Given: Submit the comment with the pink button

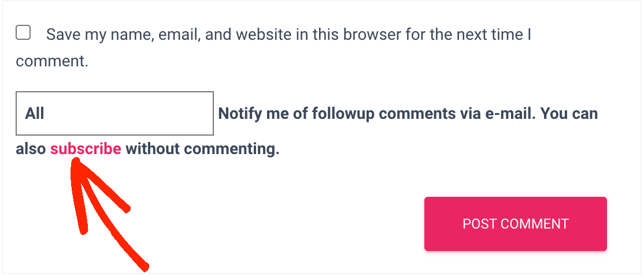Looking at the screenshot, I should (515, 224).
